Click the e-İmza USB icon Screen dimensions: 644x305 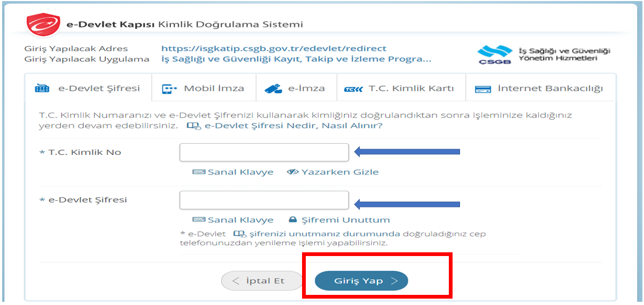click(273, 89)
